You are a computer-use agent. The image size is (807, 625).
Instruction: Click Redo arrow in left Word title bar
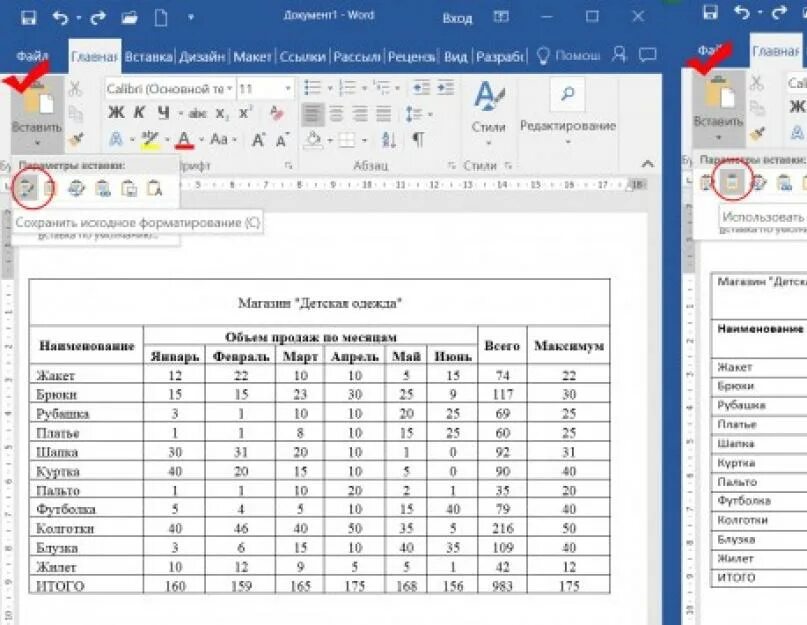98,18
